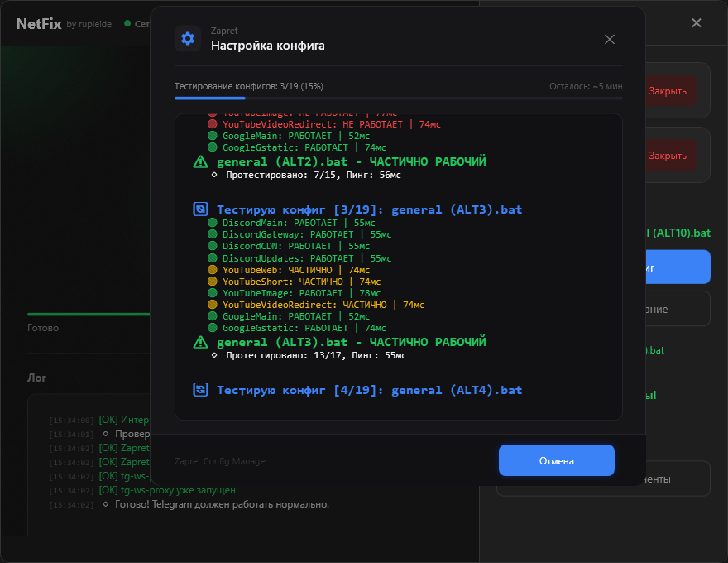Viewport: 728px width, 563px height.
Task: Click the yellow dot beside YouTubeShort ЧАСТИЧНО
Action: 212,281
